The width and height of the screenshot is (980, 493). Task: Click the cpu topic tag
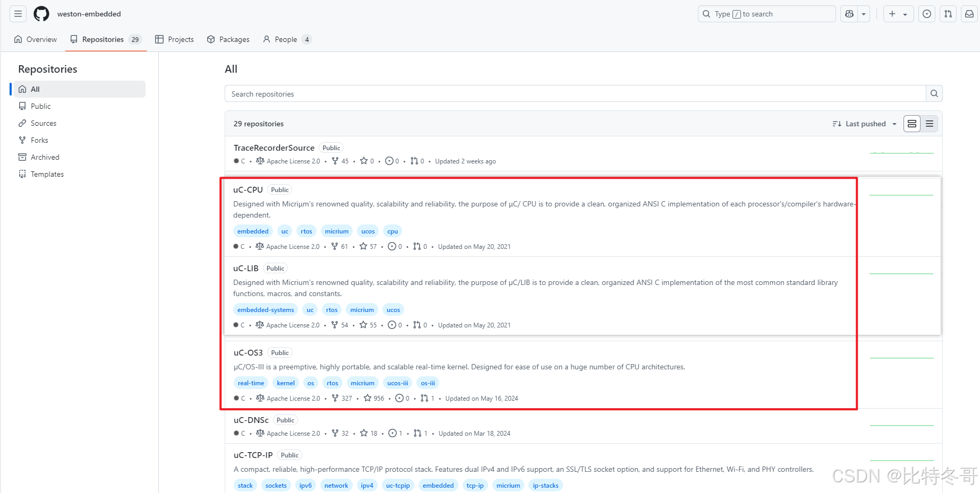click(393, 231)
